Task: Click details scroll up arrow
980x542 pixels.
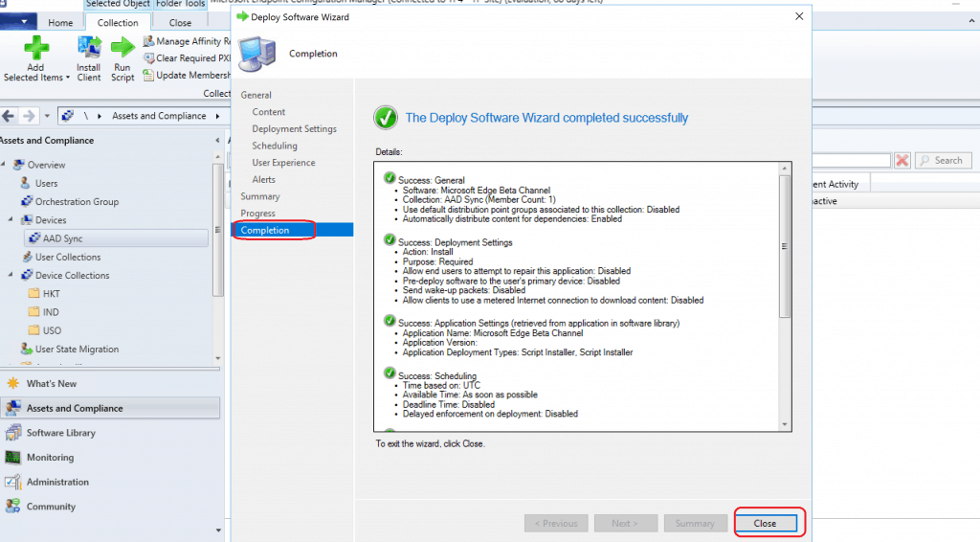Action: click(785, 169)
